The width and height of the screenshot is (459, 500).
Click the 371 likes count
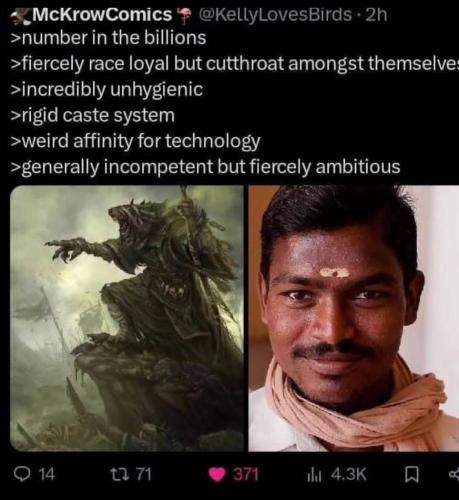(246, 474)
